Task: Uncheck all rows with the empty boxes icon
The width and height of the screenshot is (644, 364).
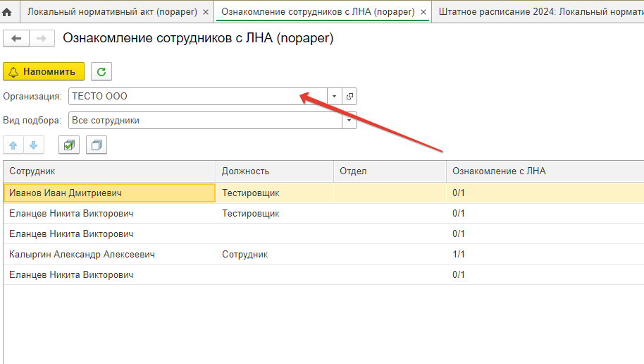Action: 97,145
